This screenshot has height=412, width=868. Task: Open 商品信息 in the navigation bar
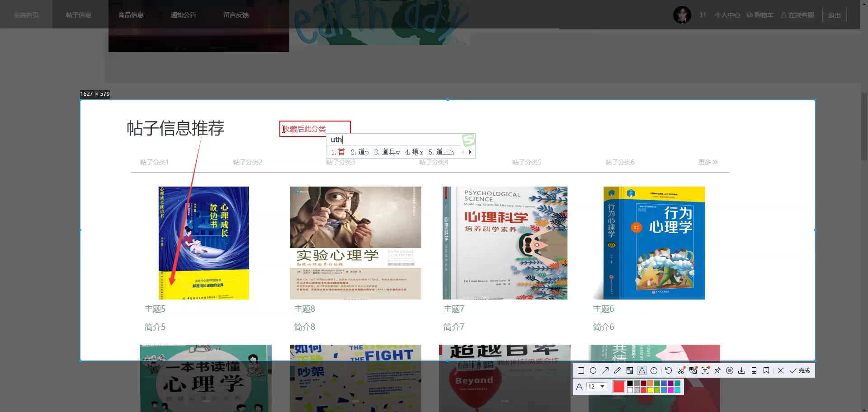point(131,15)
